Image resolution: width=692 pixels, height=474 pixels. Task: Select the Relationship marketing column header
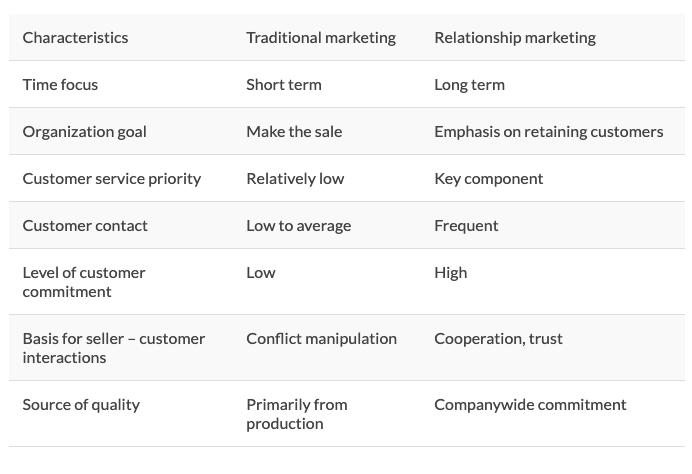(x=515, y=38)
